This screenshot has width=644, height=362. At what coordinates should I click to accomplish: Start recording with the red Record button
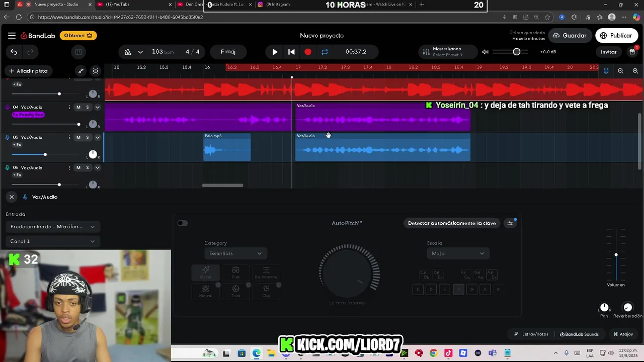[308, 52]
